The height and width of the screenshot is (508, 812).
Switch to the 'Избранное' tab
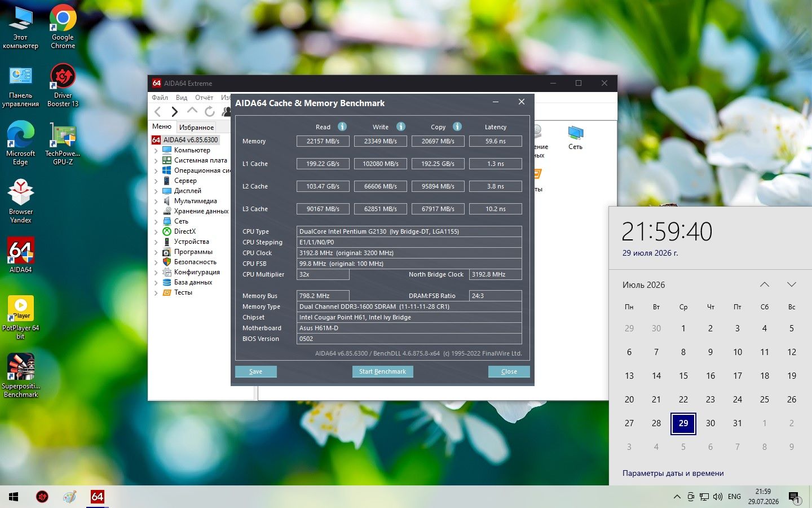point(196,127)
